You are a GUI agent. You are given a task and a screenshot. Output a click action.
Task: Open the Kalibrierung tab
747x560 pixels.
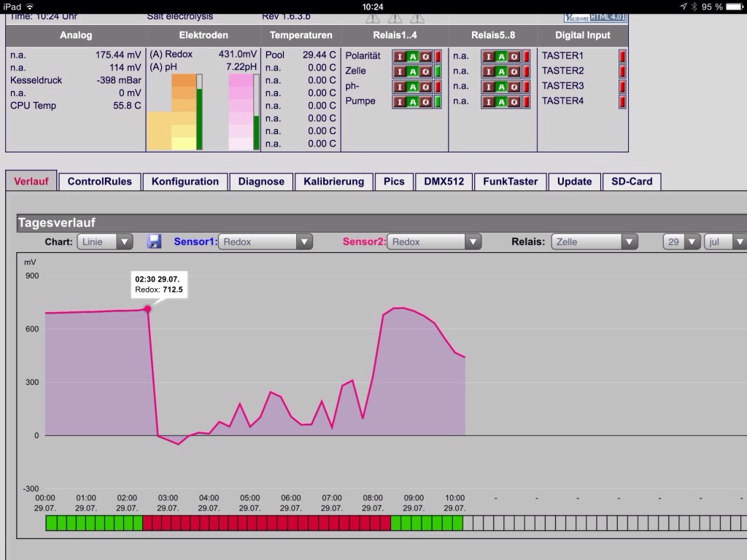pyautogui.click(x=333, y=182)
